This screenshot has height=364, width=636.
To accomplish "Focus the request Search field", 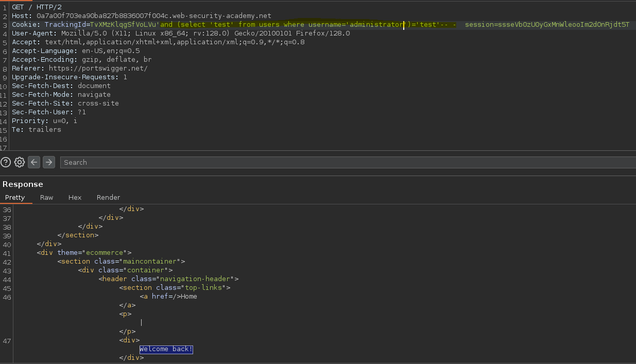I will [x=348, y=162].
